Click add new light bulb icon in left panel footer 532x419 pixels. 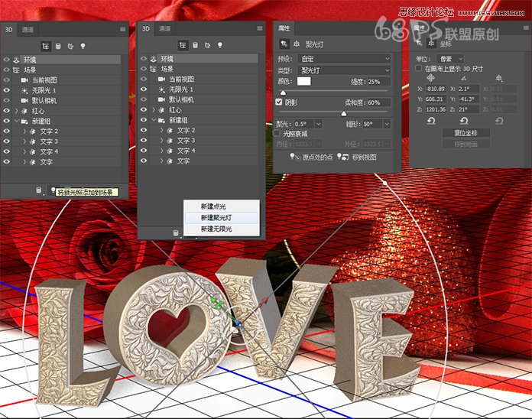[53, 190]
